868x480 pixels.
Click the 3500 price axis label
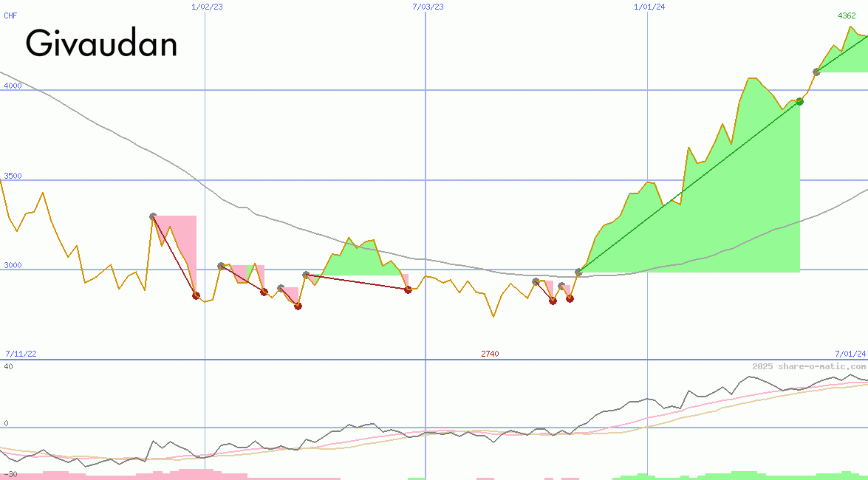tap(13, 176)
